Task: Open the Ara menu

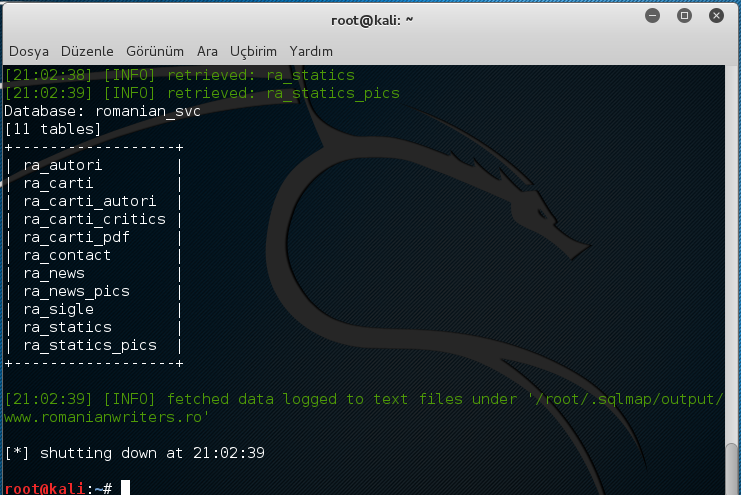Action: click(207, 51)
